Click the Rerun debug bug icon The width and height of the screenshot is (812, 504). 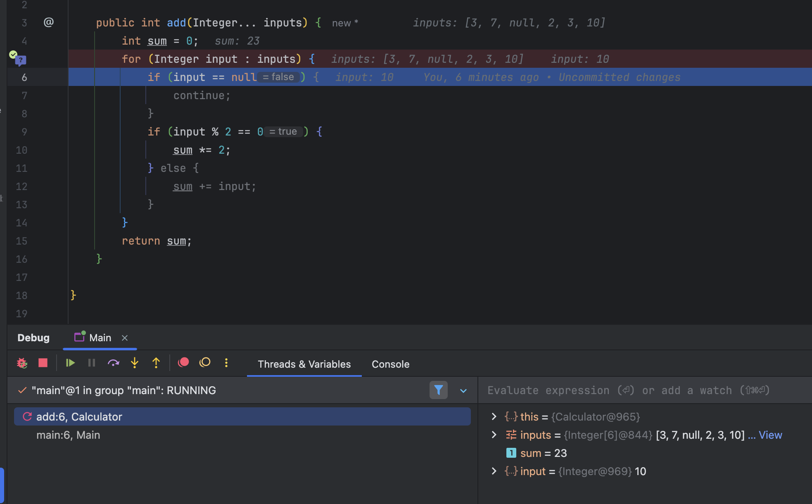click(22, 363)
